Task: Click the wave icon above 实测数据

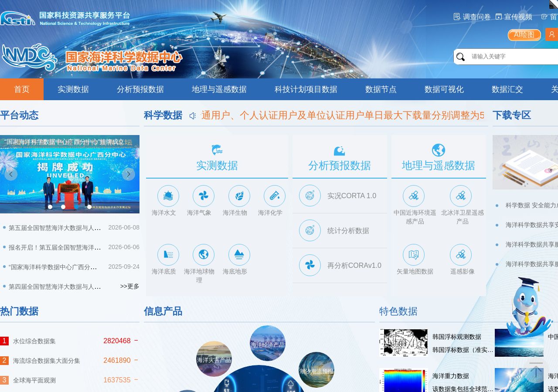Action: [217, 150]
